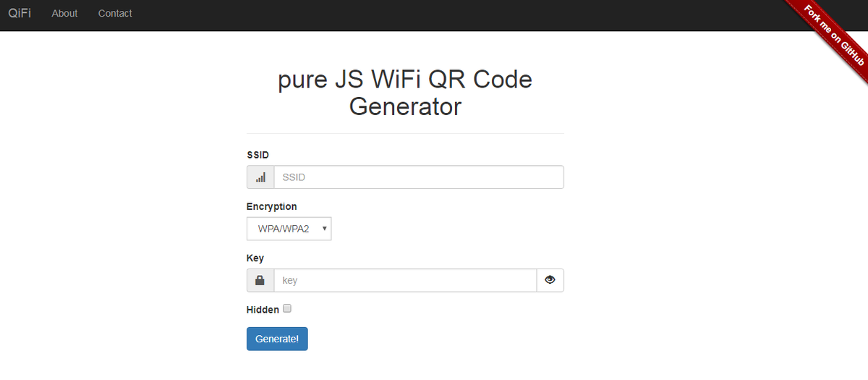868x380 pixels.
Task: Open the About page in the navbar
Action: pos(64,13)
